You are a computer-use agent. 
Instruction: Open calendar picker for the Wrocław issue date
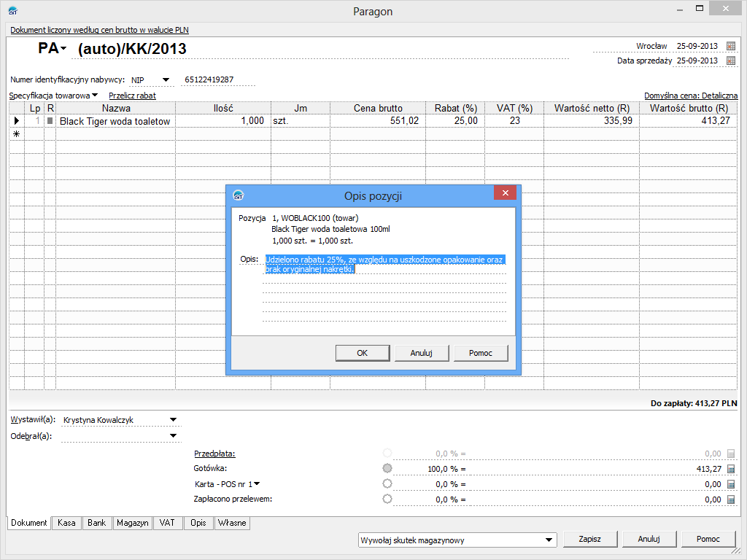pos(731,46)
